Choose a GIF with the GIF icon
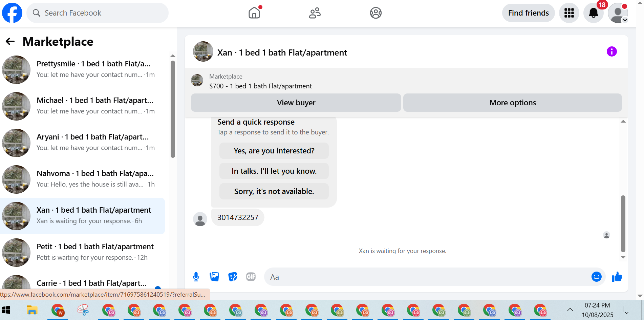Viewport: 644px width, 320px height. pos(251,277)
